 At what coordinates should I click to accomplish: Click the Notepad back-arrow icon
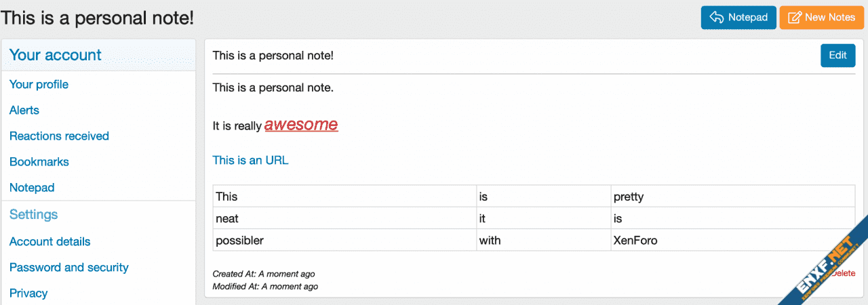716,18
